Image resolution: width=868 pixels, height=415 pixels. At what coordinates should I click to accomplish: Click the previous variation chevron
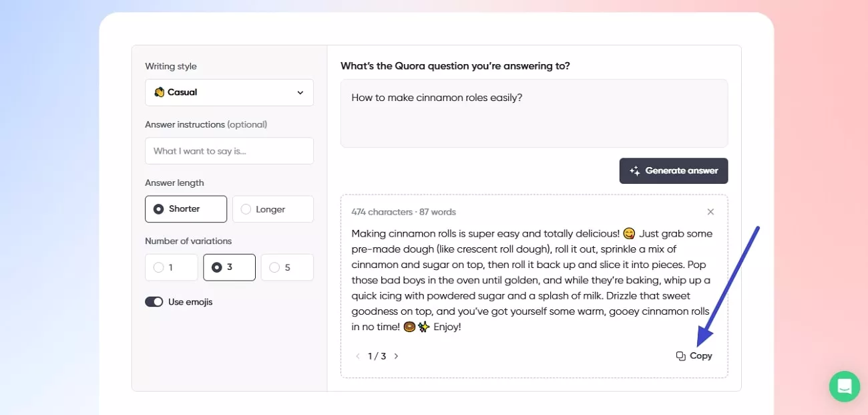tap(358, 356)
